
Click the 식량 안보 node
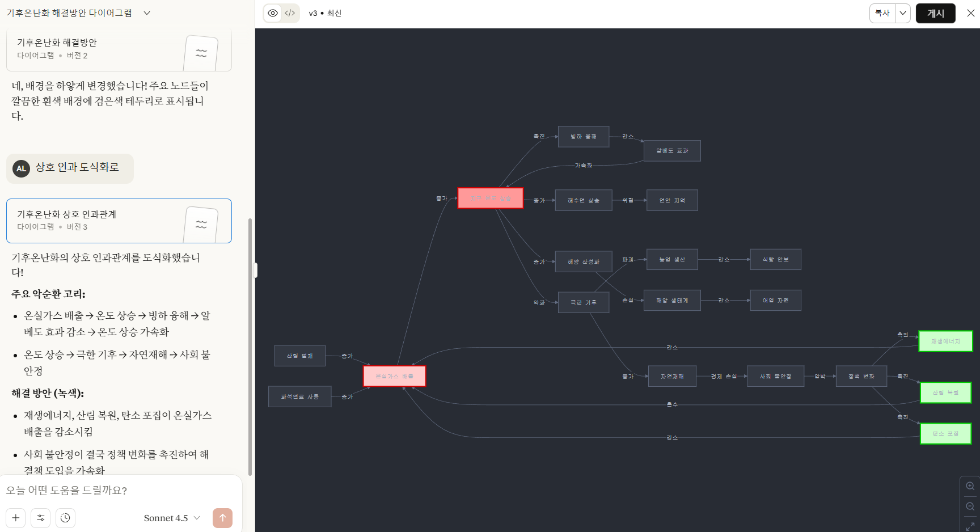(x=776, y=259)
